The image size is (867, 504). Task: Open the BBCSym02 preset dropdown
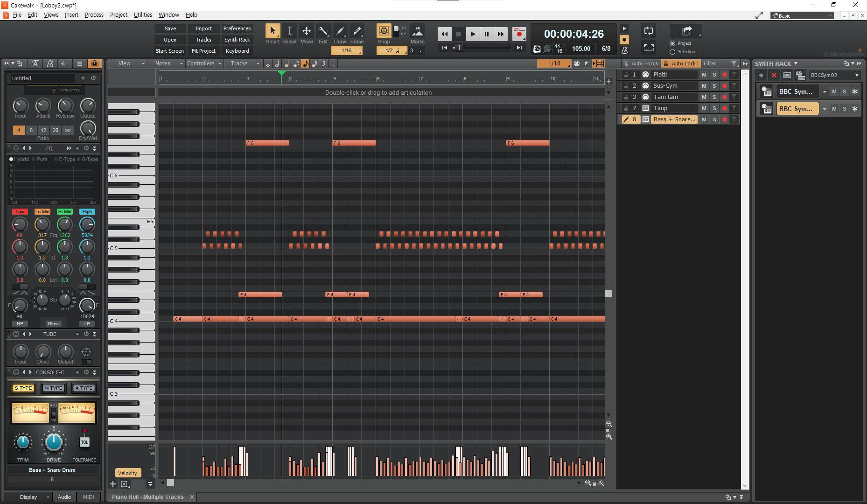tap(835, 75)
